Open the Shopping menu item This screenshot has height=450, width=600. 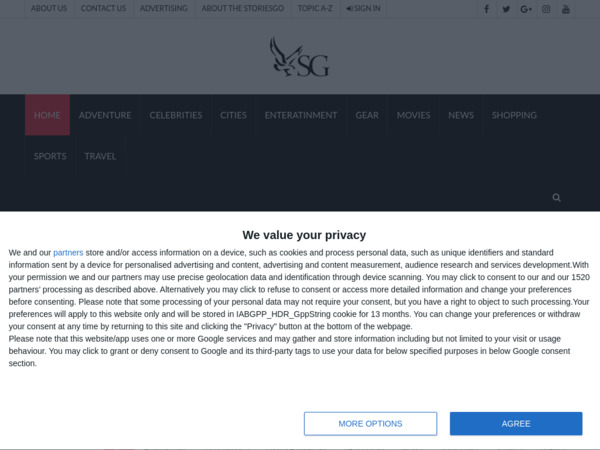[514, 115]
